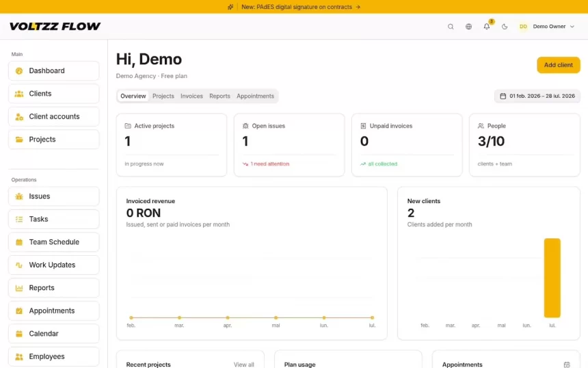The height and width of the screenshot is (368, 588).
Task: Click the Voltzz Flow logo
Action: click(55, 26)
